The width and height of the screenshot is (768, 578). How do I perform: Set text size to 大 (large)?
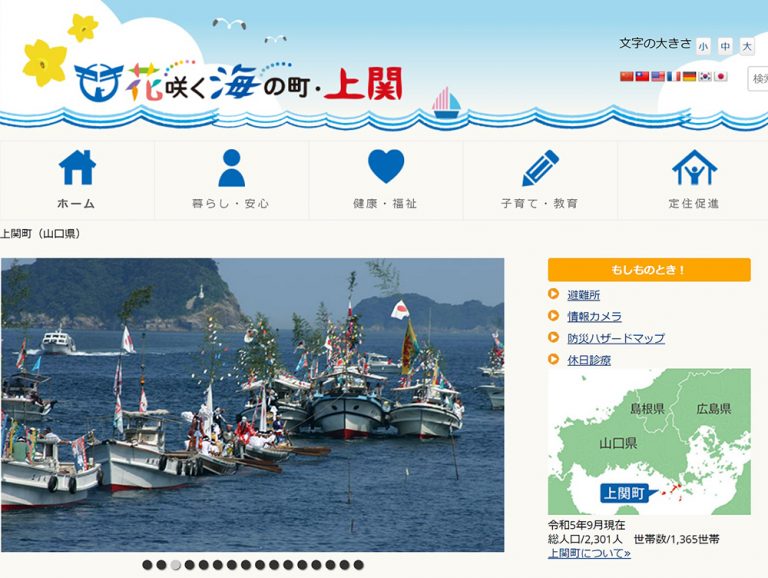[747, 47]
